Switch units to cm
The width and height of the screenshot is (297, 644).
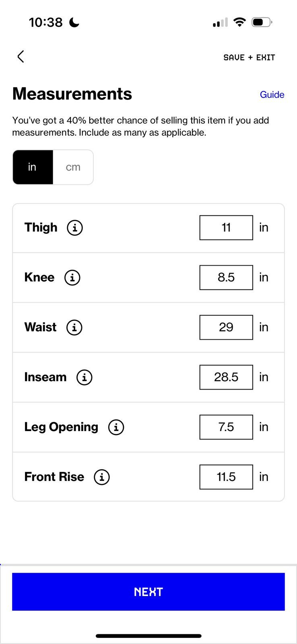point(73,167)
